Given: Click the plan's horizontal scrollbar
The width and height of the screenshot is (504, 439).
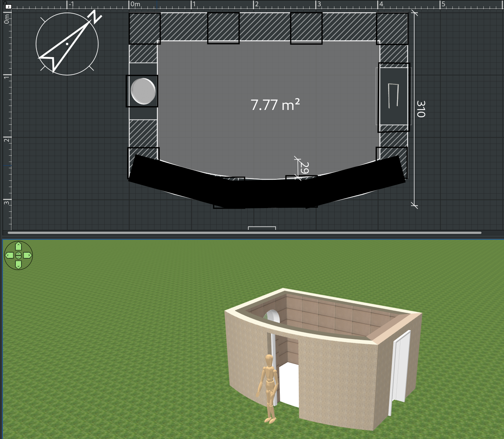Looking at the screenshot, I should point(244,233).
